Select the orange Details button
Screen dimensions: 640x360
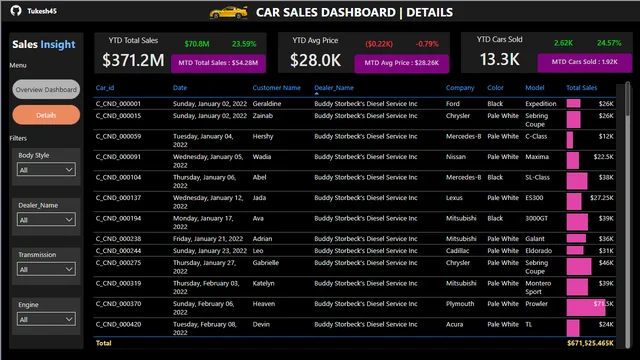[x=46, y=115]
